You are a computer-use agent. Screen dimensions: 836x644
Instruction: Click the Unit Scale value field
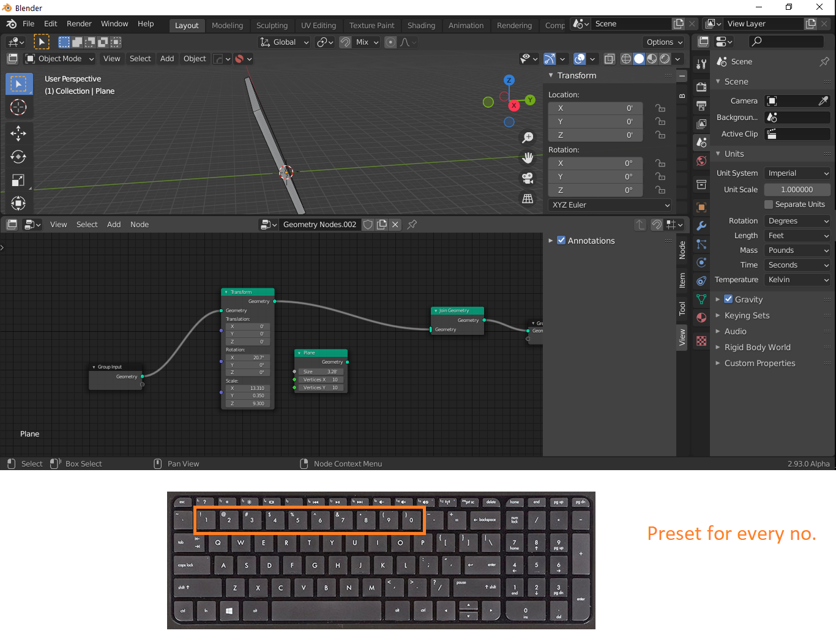click(x=797, y=190)
